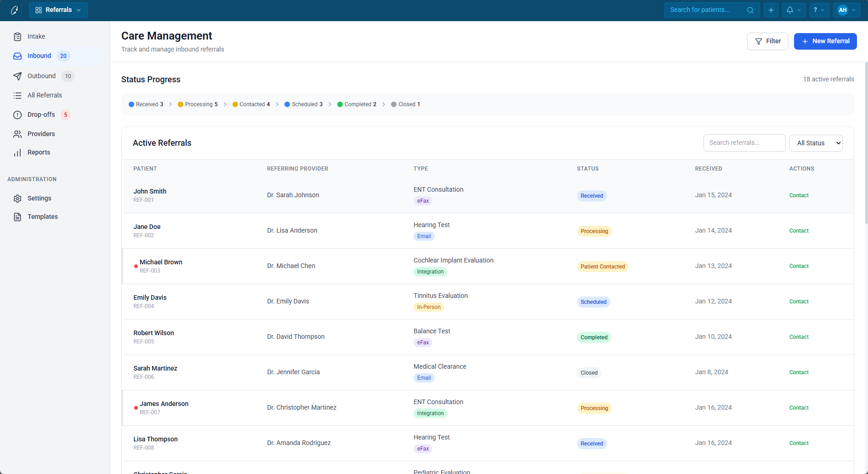The width and height of the screenshot is (868, 474).
Task: Click the app logo feather icon
Action: (14, 10)
